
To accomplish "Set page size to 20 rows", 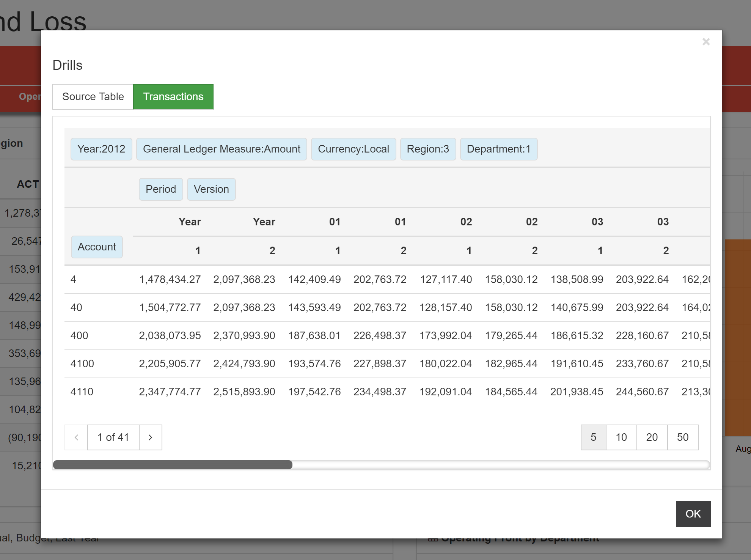I will [x=652, y=437].
